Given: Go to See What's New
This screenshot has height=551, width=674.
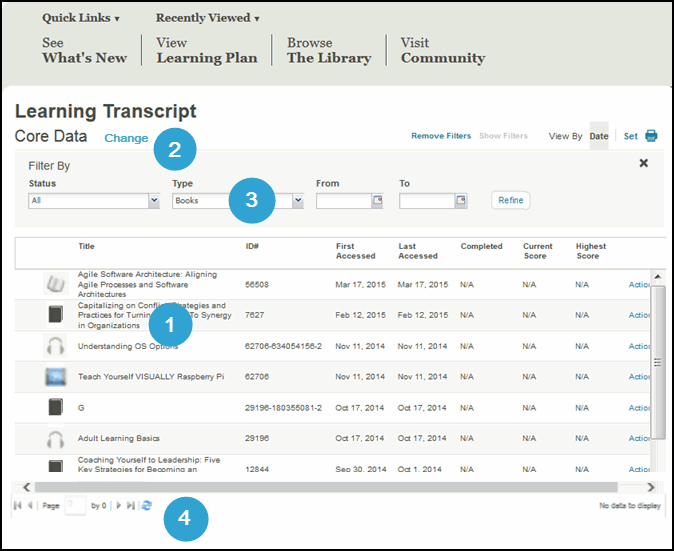Looking at the screenshot, I should [84, 50].
